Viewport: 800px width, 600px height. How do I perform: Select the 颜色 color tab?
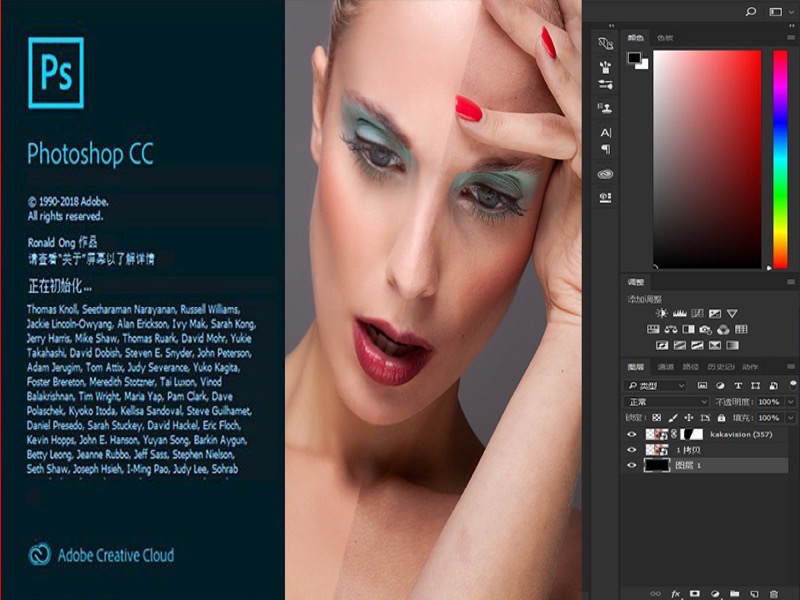point(635,38)
